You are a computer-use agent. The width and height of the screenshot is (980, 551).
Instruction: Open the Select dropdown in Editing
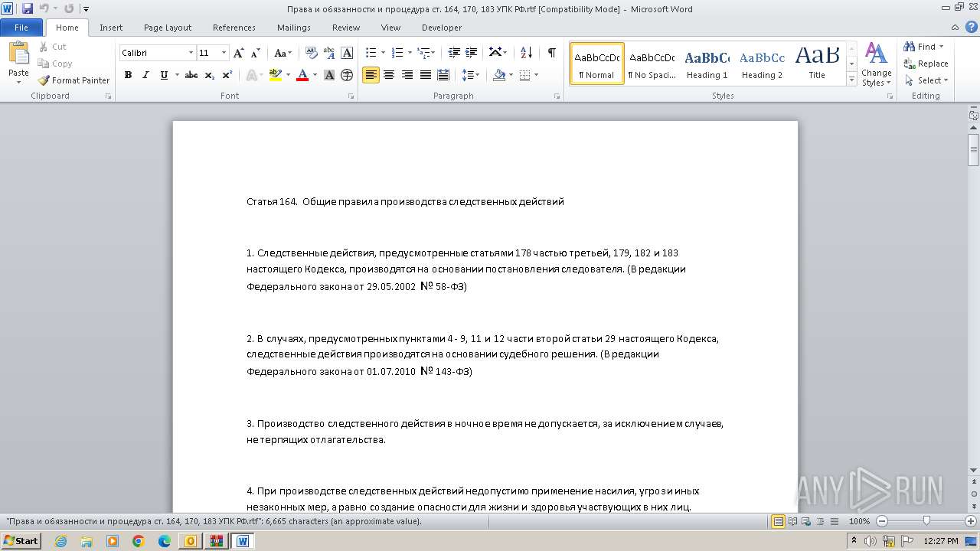click(926, 80)
